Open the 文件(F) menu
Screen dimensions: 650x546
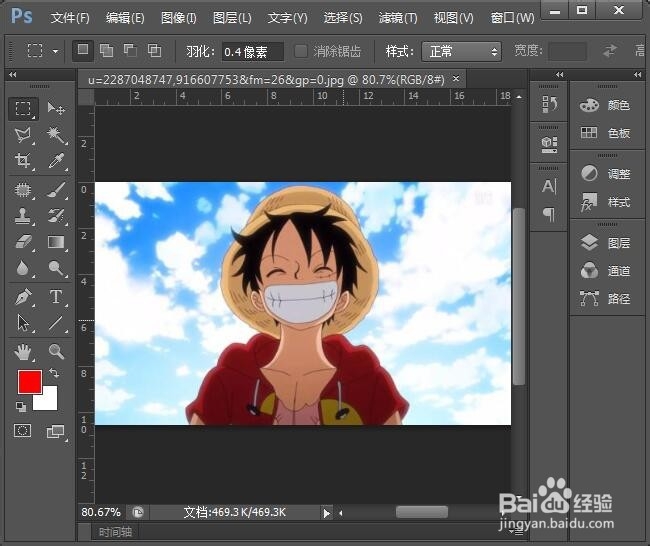coord(70,18)
